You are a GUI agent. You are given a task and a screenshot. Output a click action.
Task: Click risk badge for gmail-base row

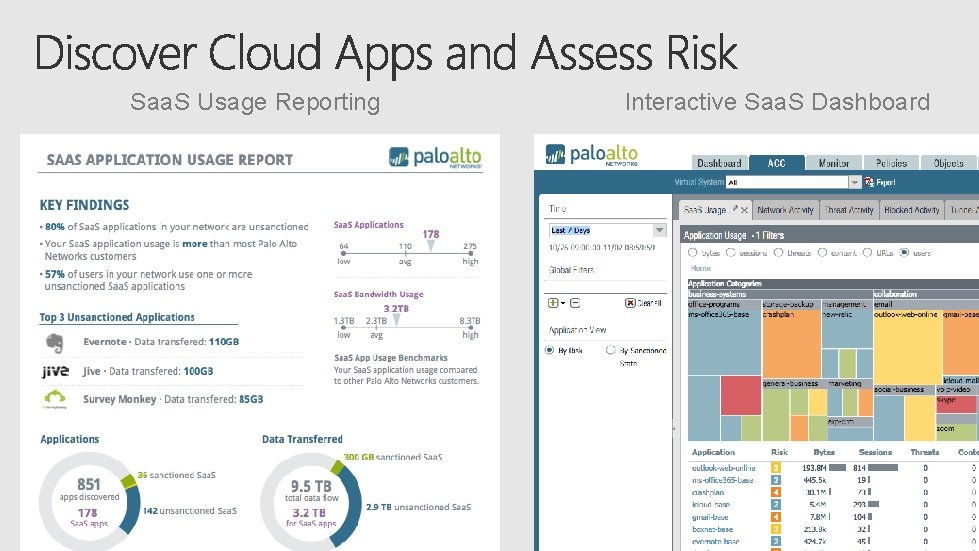pyautogui.click(x=775, y=517)
